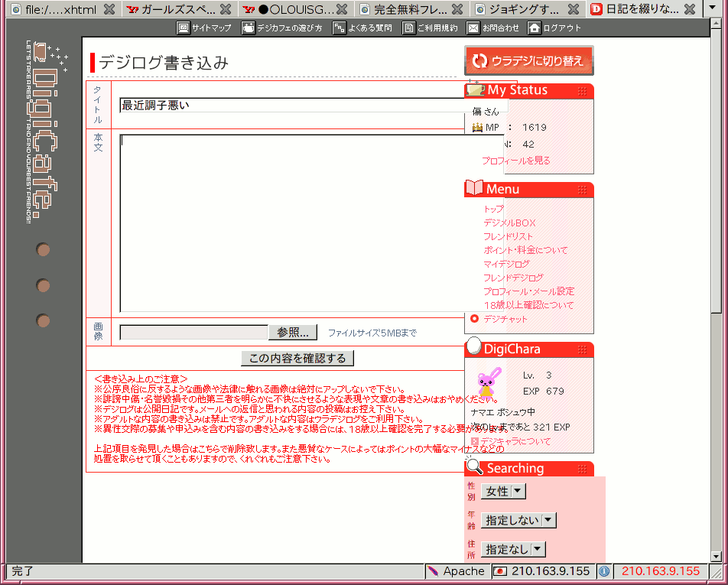728x585 pixels.
Task: Select the デジチャット radio-marked menu entry
Action: [505, 319]
